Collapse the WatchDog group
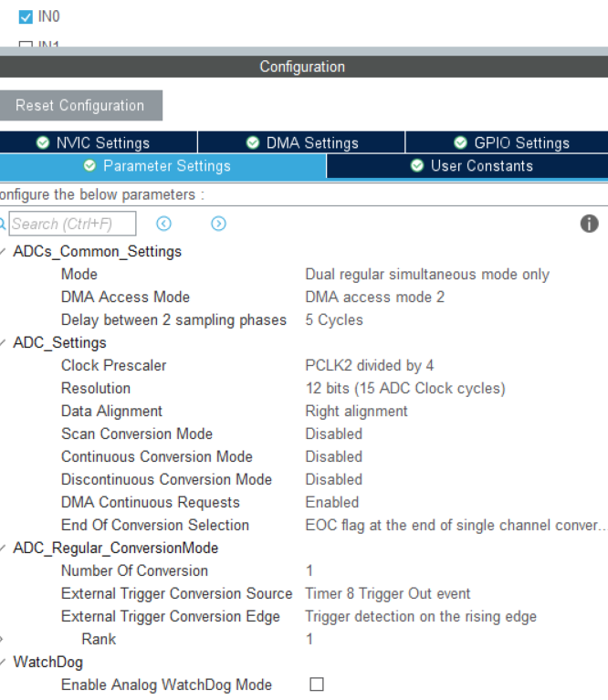Screen dimensions: 608x700 [x=3, y=662]
